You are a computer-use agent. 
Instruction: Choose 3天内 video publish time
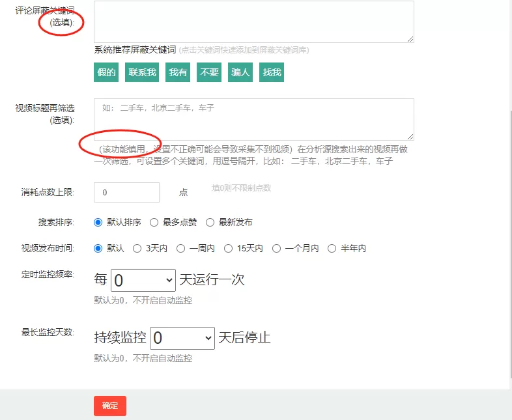click(x=137, y=248)
